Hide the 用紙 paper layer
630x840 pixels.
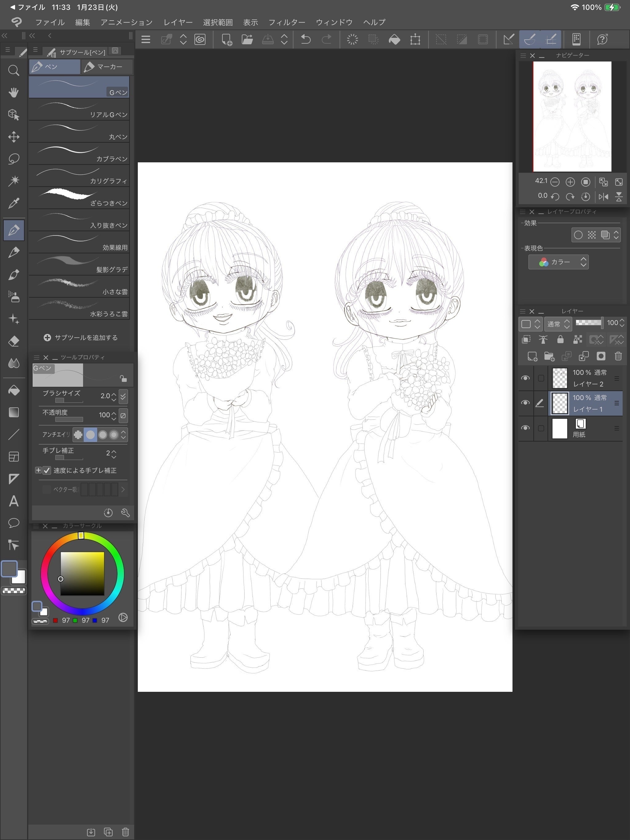[x=525, y=428]
